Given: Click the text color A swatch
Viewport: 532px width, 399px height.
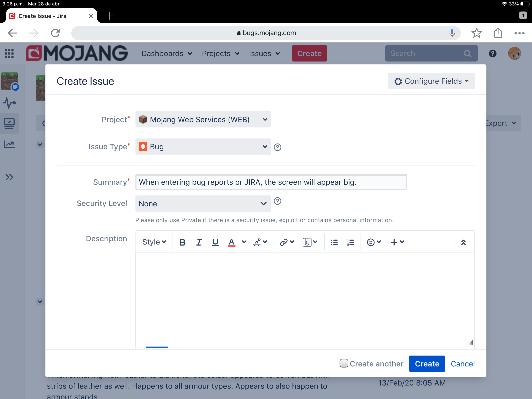Looking at the screenshot, I should tap(231, 242).
